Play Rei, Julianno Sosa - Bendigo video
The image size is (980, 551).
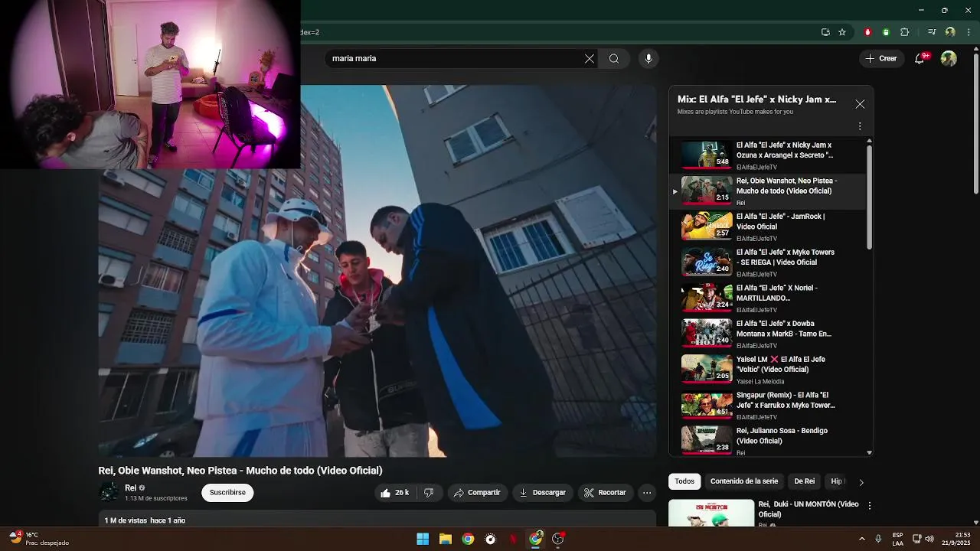click(x=768, y=441)
